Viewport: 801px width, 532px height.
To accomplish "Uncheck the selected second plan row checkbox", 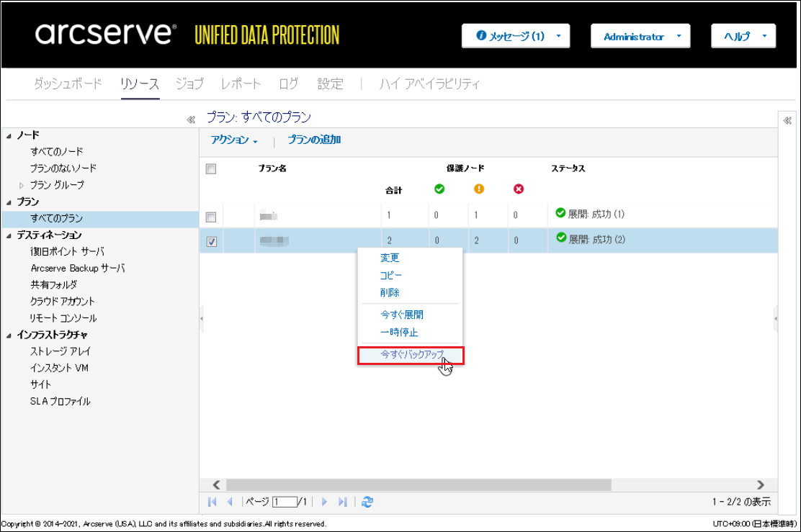I will point(212,241).
